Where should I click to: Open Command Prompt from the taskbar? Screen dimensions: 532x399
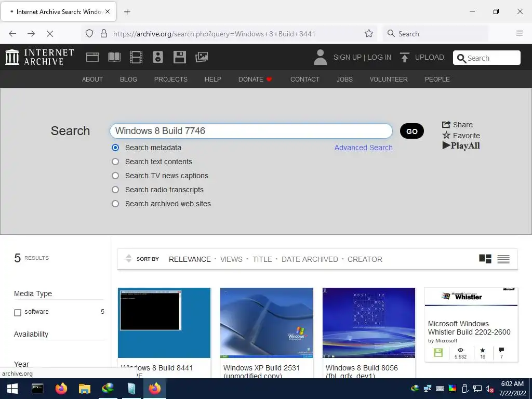tap(37, 389)
